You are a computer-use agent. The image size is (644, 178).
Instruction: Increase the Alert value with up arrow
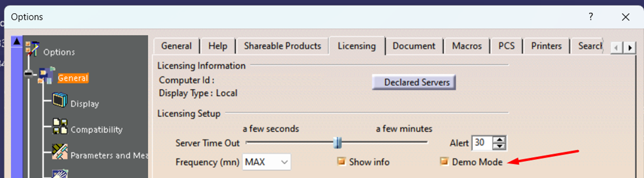500,140
